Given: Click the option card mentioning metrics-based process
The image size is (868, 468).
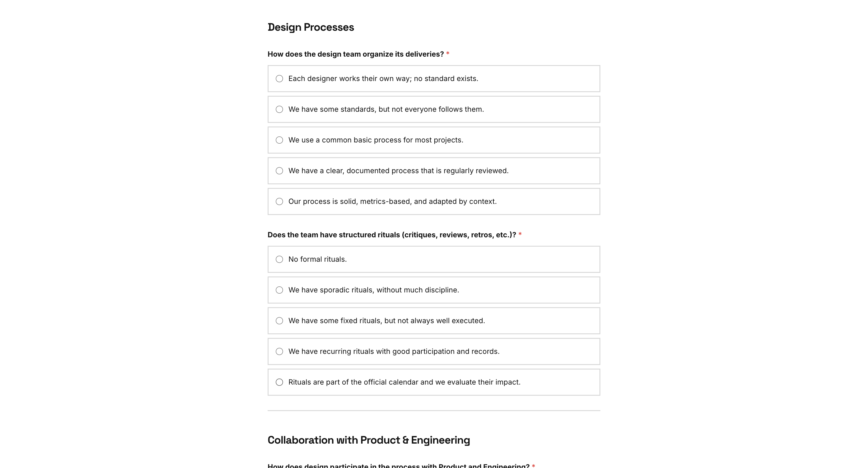Looking at the screenshot, I should (x=434, y=201).
